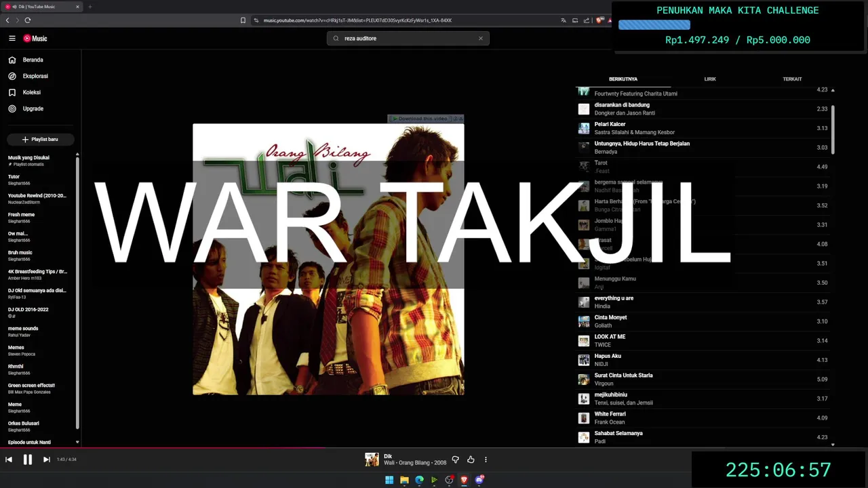
Task: Click Sahabat Selamanya thumbnail in queue
Action: (x=584, y=437)
